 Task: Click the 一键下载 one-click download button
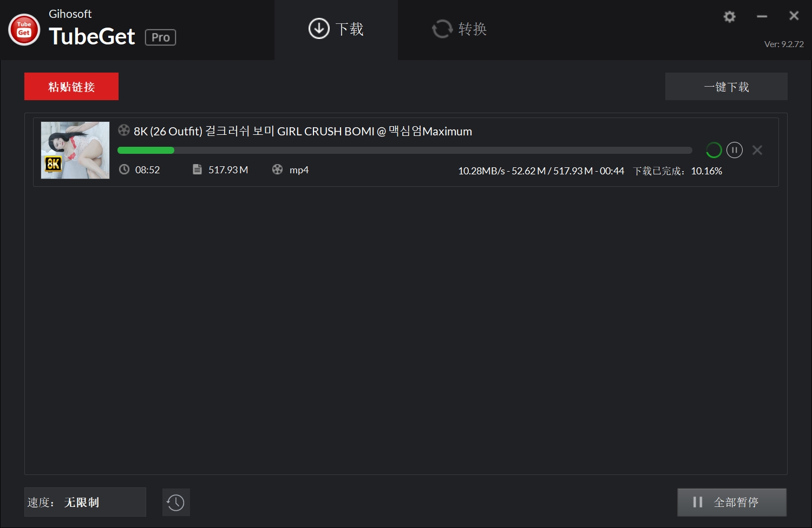[x=726, y=86]
